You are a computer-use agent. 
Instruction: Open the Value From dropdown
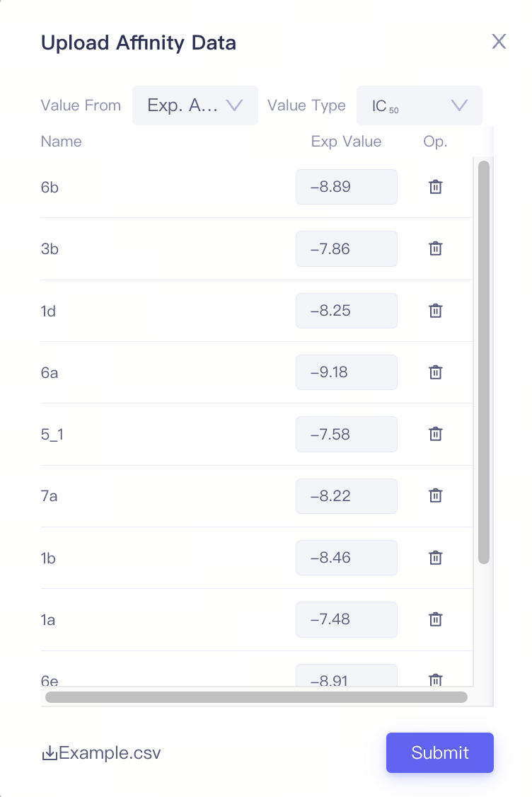coord(195,105)
